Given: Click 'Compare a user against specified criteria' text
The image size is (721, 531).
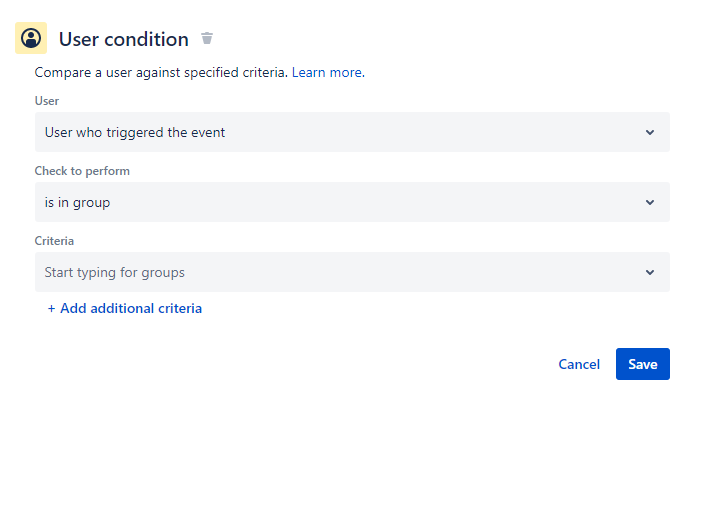Looking at the screenshot, I should (160, 73).
